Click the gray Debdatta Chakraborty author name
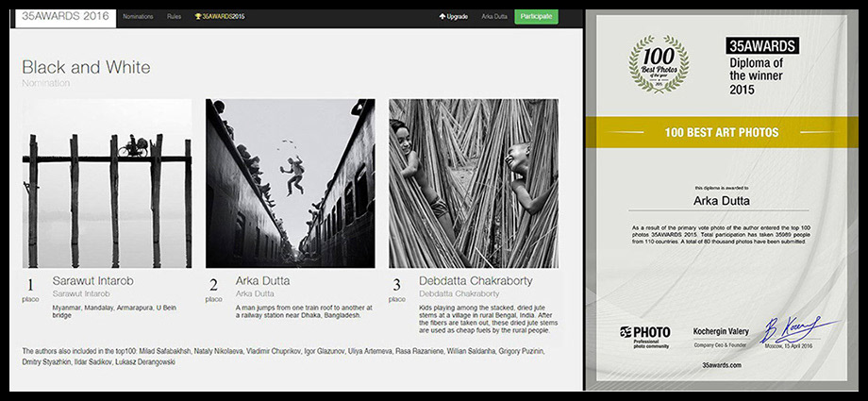Screen dimensions: 868x401 coord(459,293)
